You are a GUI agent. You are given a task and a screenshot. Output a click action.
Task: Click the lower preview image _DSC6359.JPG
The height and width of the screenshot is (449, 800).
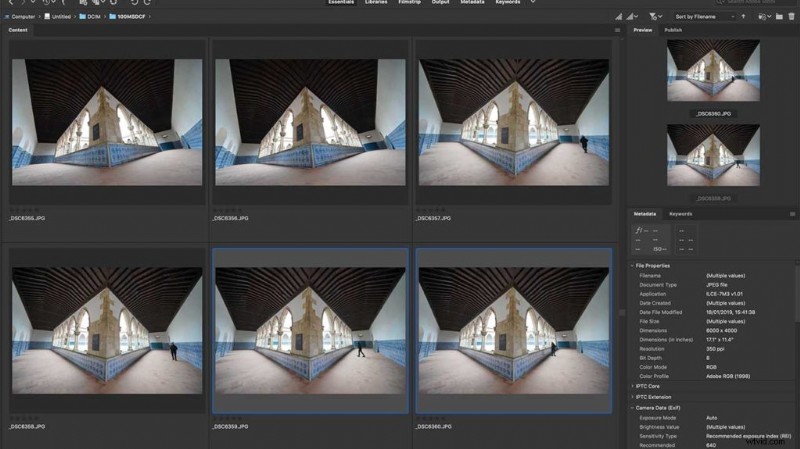pyautogui.click(x=713, y=155)
